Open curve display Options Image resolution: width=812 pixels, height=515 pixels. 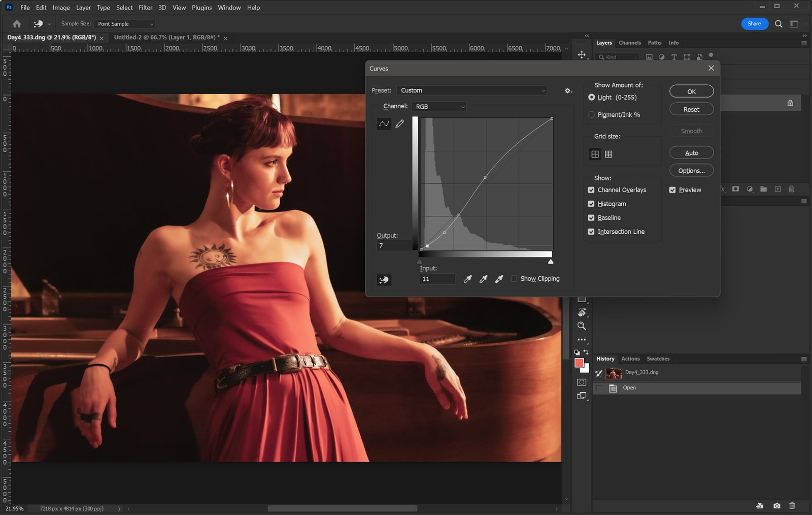point(691,170)
